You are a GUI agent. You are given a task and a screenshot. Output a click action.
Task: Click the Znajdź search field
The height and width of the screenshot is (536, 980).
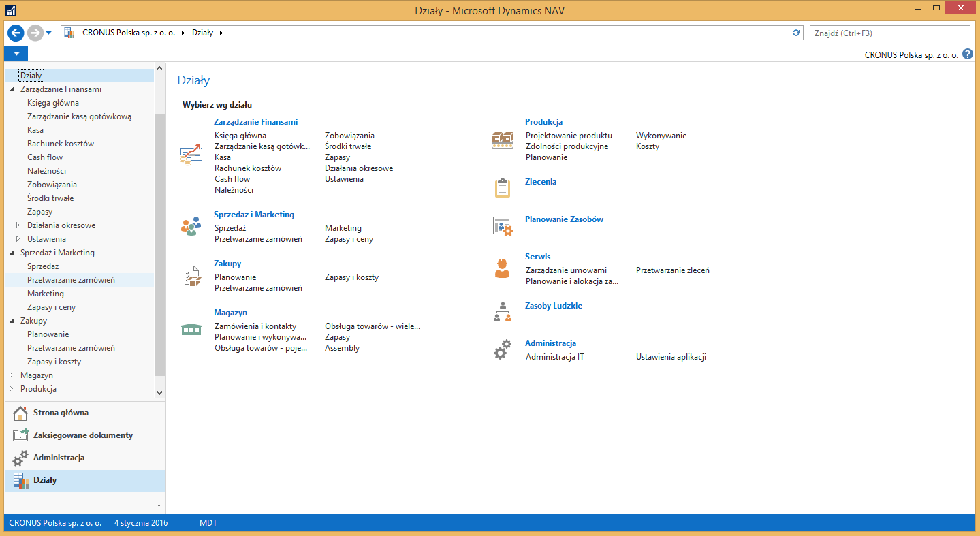[889, 33]
